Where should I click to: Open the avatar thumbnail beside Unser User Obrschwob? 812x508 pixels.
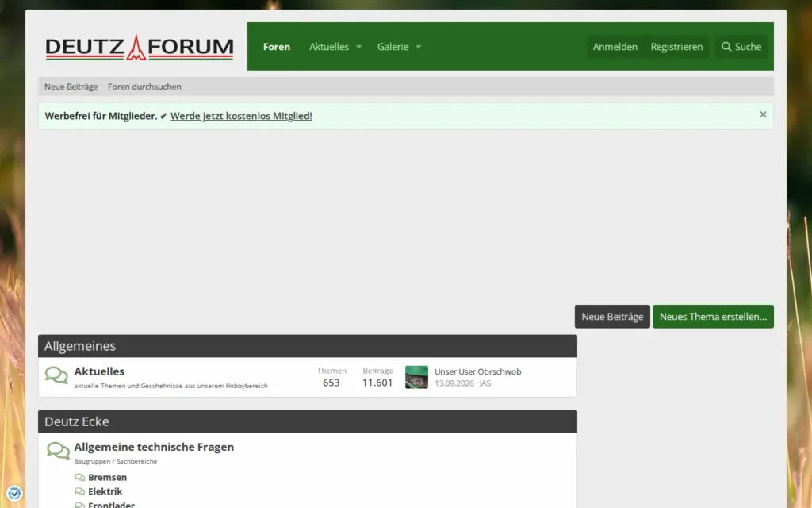coord(416,377)
